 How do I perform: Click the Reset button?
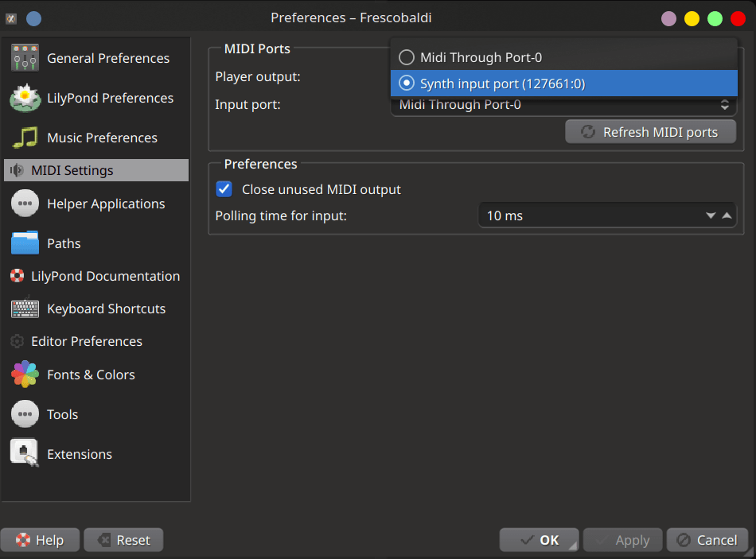(x=123, y=540)
